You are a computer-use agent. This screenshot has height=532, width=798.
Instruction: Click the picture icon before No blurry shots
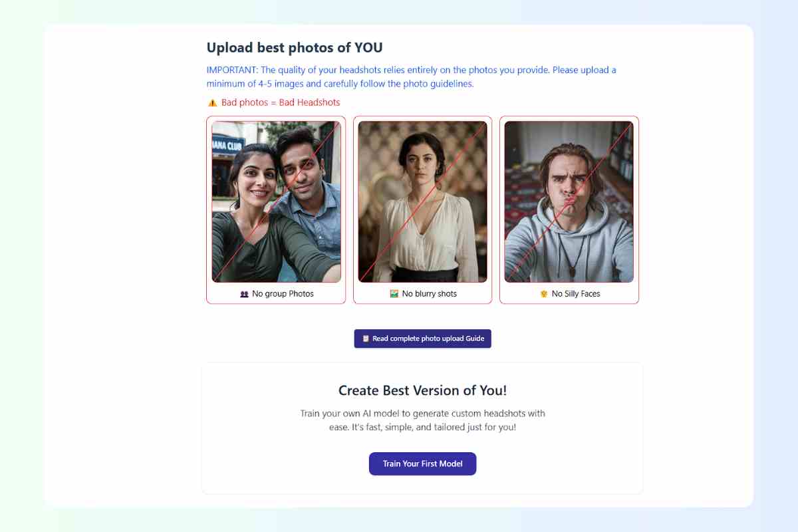pos(394,294)
